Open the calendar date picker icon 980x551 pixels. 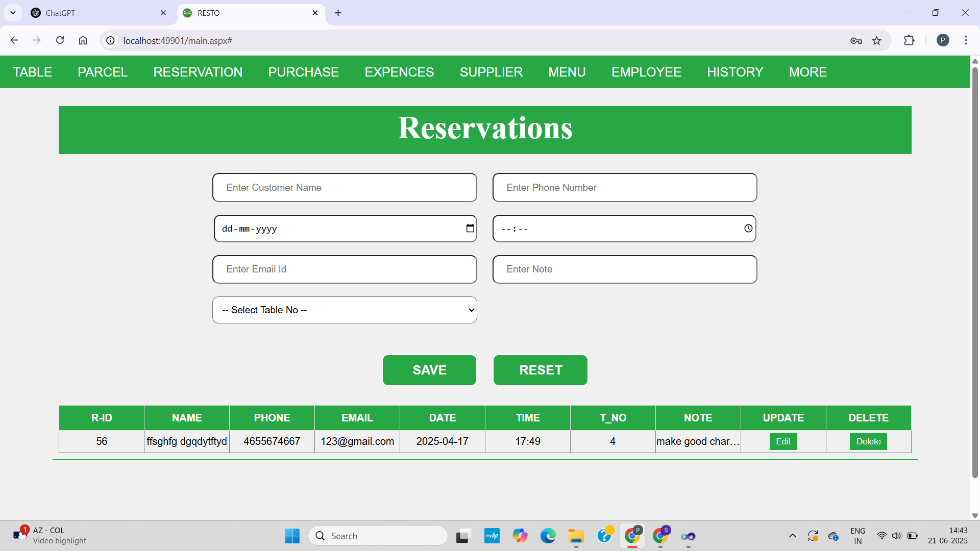pyautogui.click(x=470, y=229)
